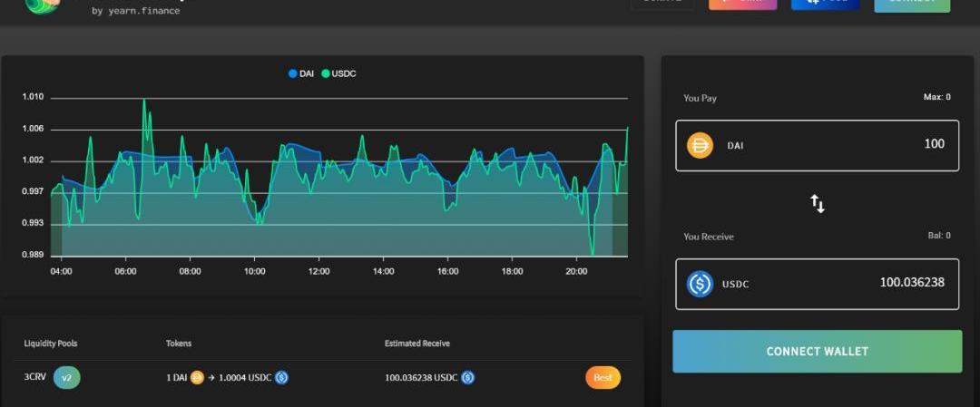The width and height of the screenshot is (980, 407).
Task: Click the Max: 0 label
Action: coord(936,97)
